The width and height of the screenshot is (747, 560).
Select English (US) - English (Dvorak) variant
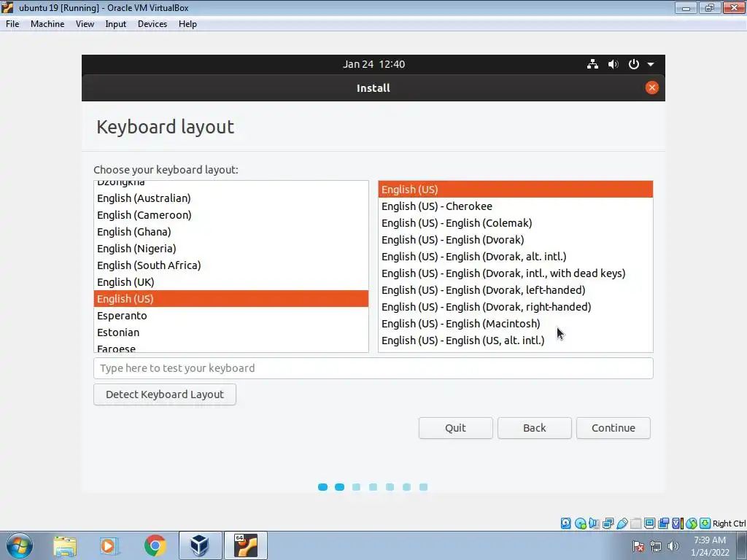click(516, 239)
